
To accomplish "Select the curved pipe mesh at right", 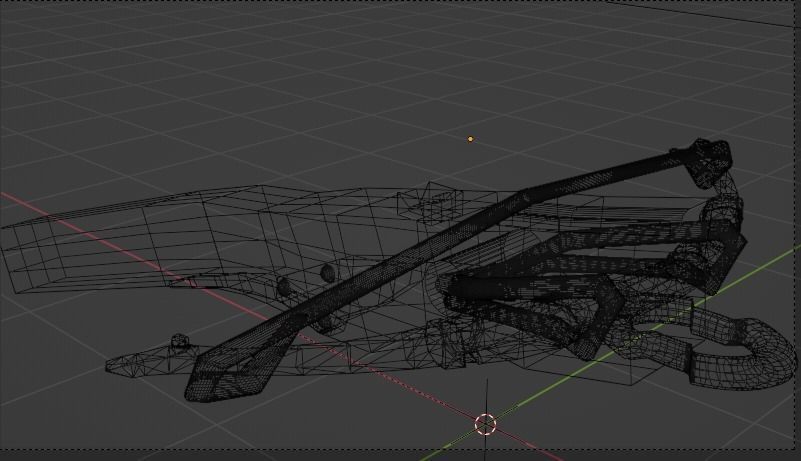I will 741,350.
